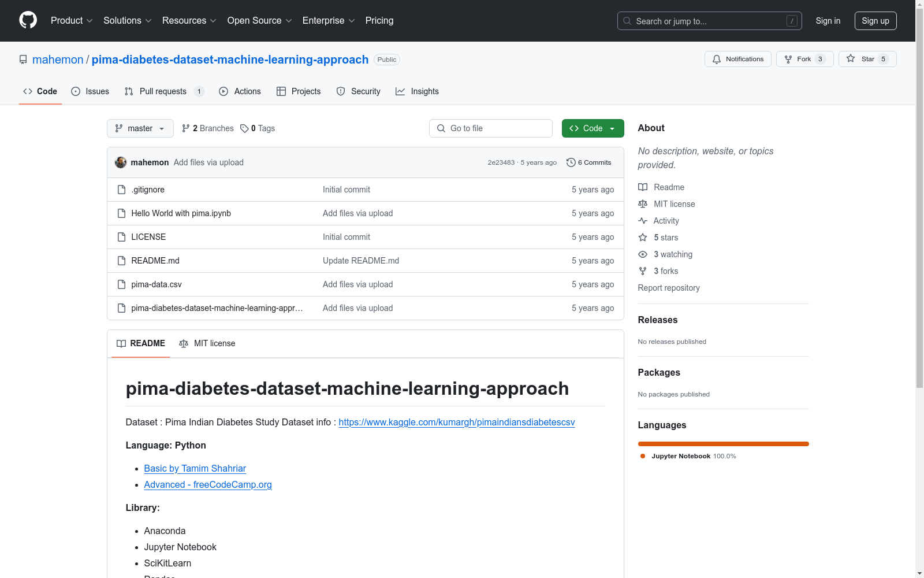The height and width of the screenshot is (578, 924).
Task: Open the Kaggle dataset link
Action: pos(457,422)
